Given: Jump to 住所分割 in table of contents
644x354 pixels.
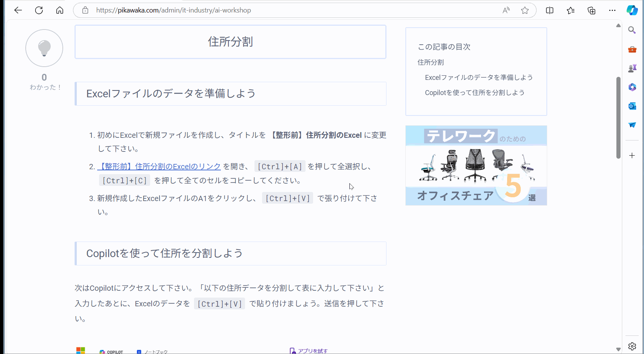Looking at the screenshot, I should click(x=430, y=62).
